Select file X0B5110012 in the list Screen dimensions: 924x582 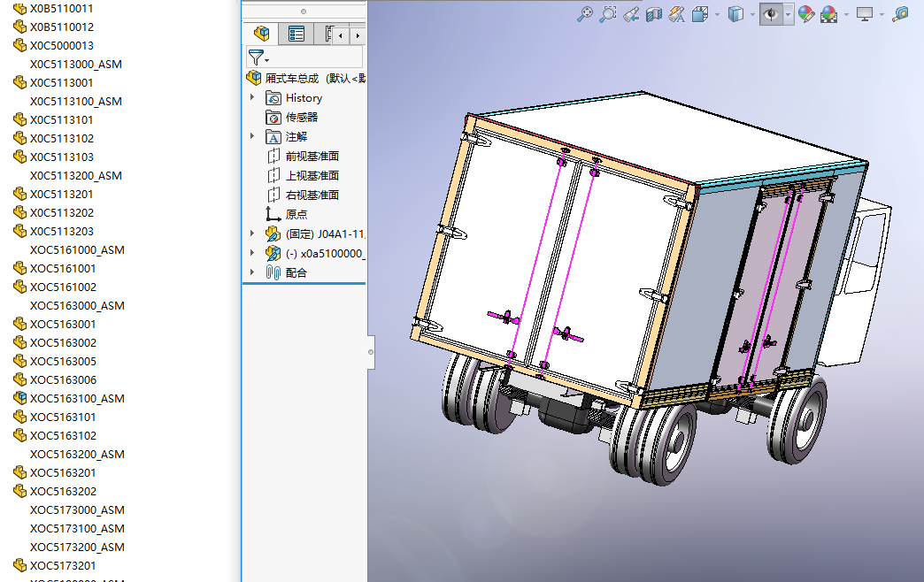[62, 27]
